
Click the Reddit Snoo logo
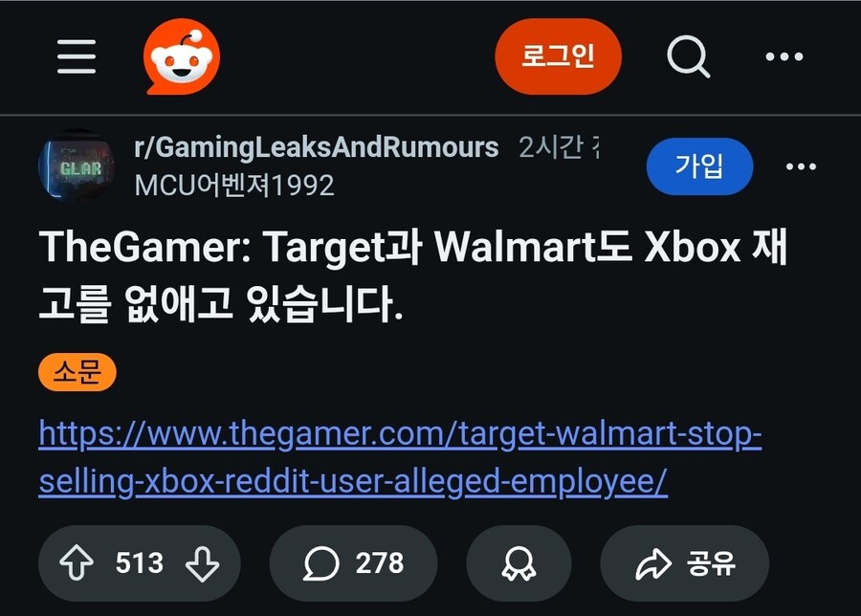point(182,56)
